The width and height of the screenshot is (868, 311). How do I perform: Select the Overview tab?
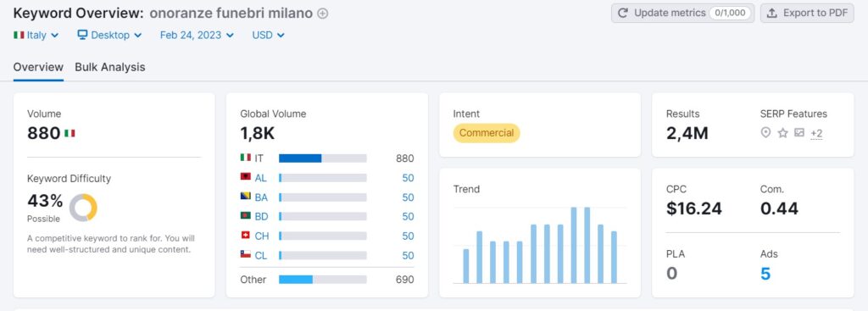38,67
